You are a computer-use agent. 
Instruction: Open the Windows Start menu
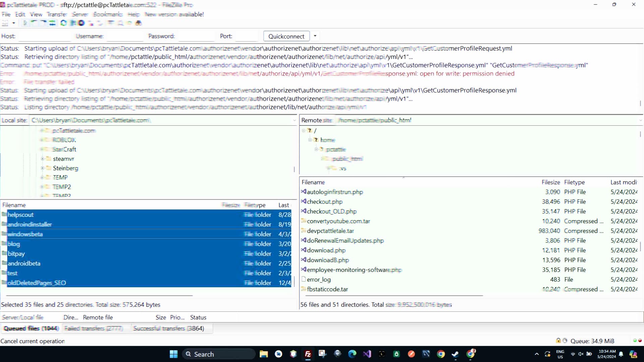[174, 354]
